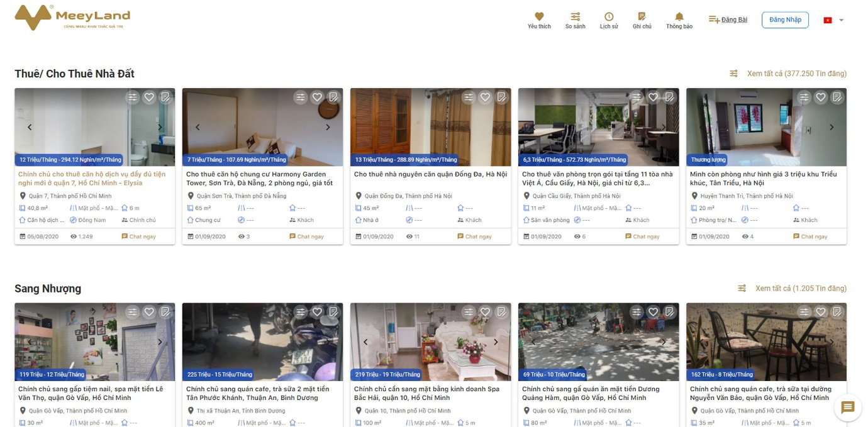Open Việt Á office listing title
The width and height of the screenshot is (868, 427).
click(598, 179)
